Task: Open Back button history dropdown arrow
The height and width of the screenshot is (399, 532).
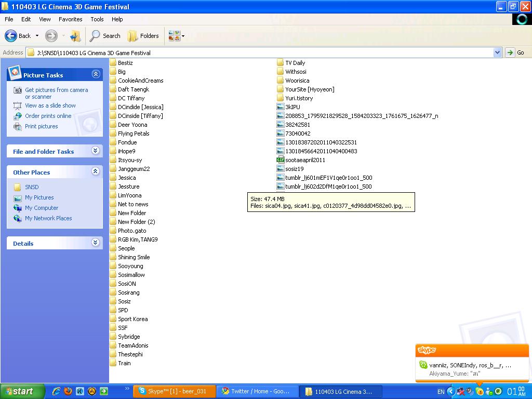Action: (37, 36)
